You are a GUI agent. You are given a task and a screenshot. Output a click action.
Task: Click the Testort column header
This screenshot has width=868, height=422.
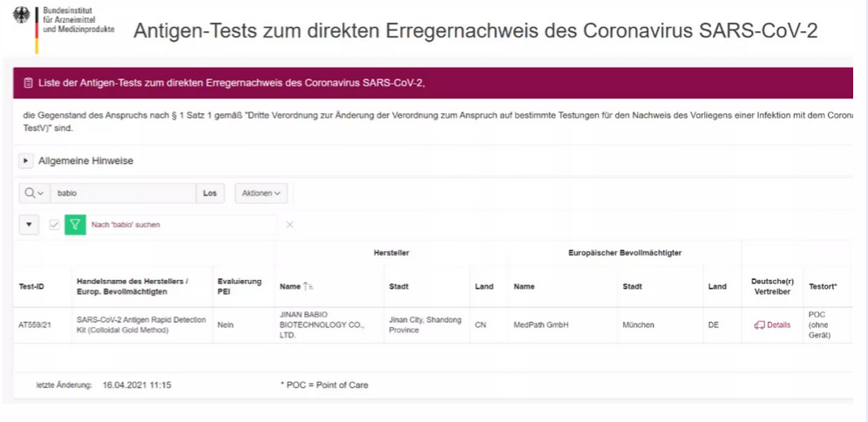(x=823, y=286)
